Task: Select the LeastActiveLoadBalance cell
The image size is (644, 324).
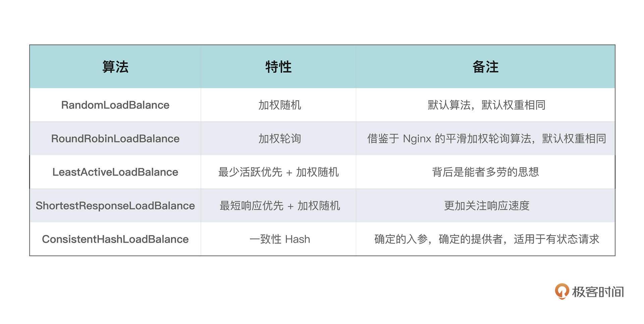Action: 115,172
